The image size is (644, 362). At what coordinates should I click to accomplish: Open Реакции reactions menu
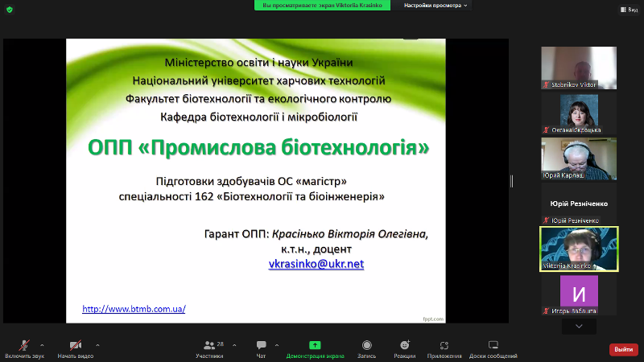click(405, 349)
